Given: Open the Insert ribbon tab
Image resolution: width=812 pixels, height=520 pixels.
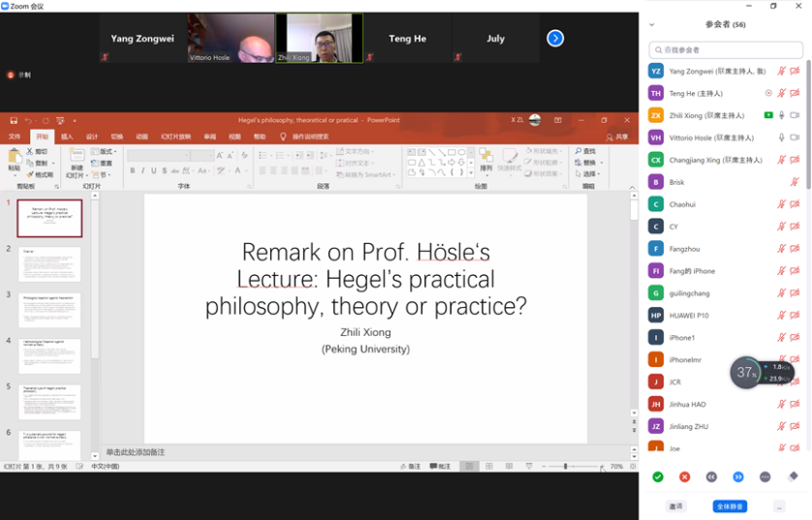Looking at the screenshot, I should (67, 137).
